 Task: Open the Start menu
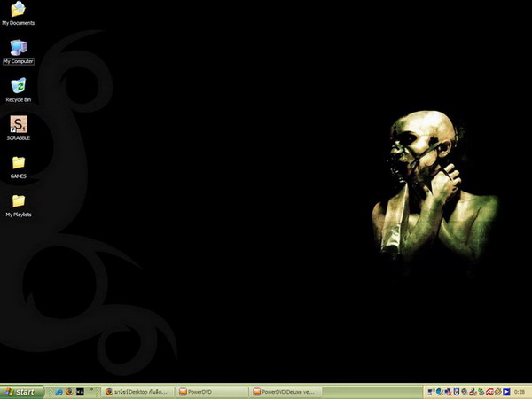pos(21,392)
